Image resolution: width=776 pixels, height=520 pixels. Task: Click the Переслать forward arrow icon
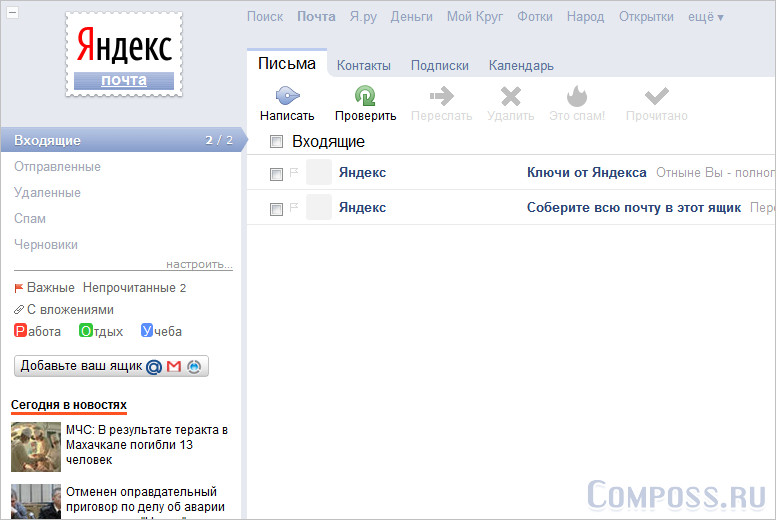click(x=441, y=96)
